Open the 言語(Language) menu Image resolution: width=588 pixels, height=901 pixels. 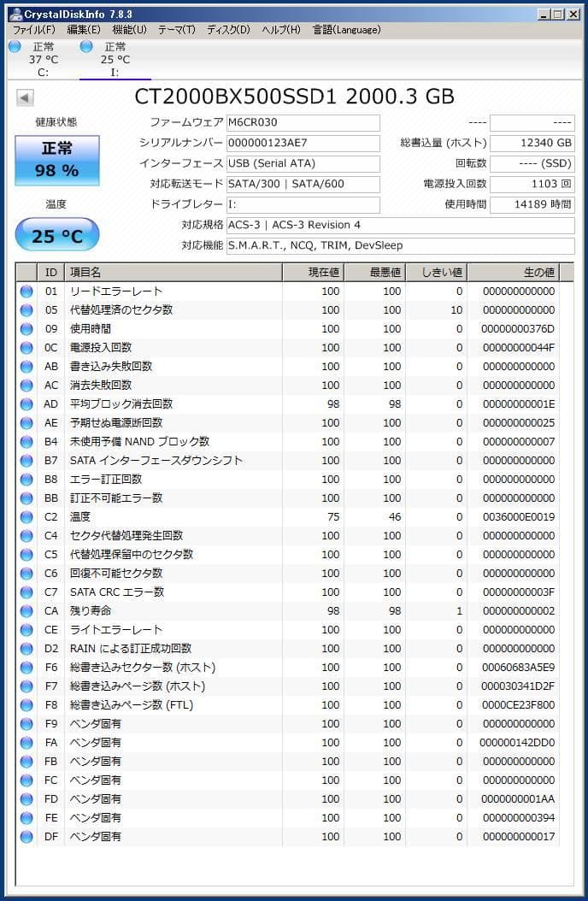coord(347,29)
